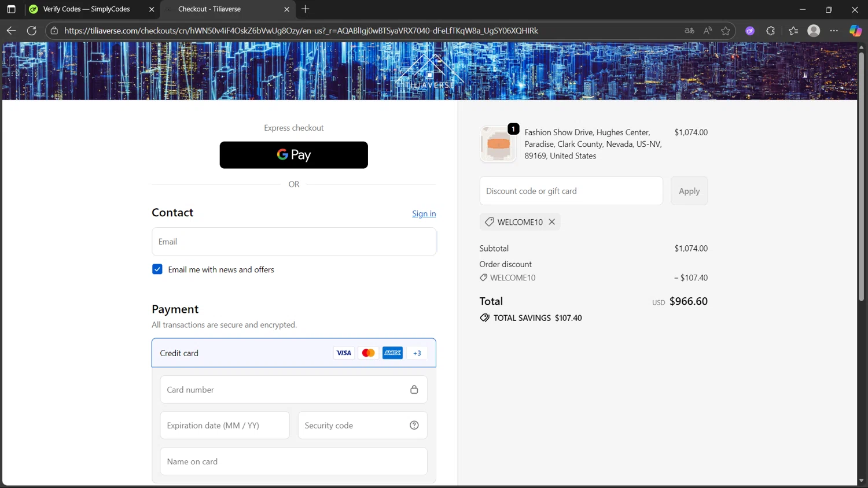Show the +3 more card brands

pyautogui.click(x=417, y=353)
